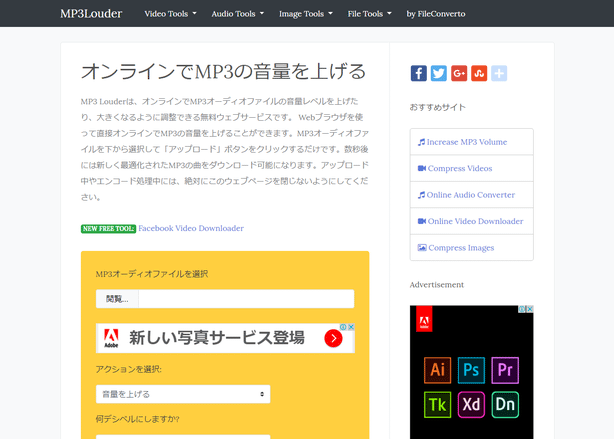Share page on Facebook icon
This screenshot has width=614, height=439.
pos(418,73)
